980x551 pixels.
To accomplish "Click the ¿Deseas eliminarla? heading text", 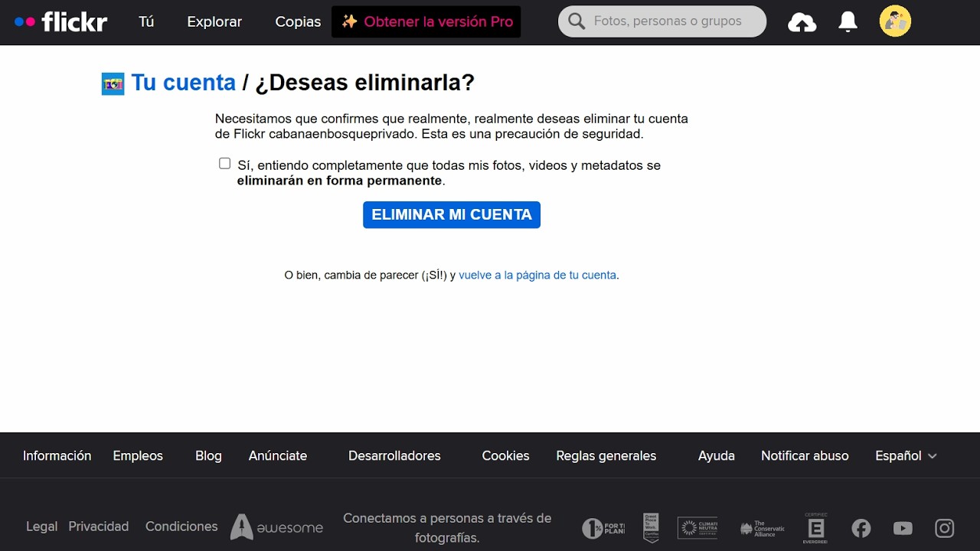I will [x=364, y=83].
